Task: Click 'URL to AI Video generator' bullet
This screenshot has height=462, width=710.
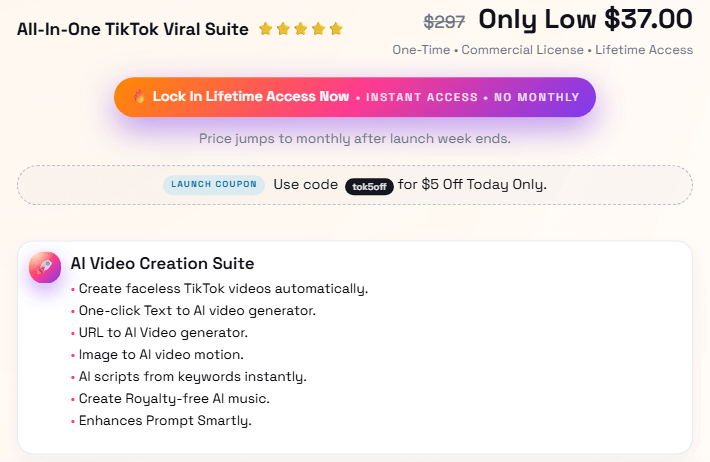Action: tap(163, 333)
